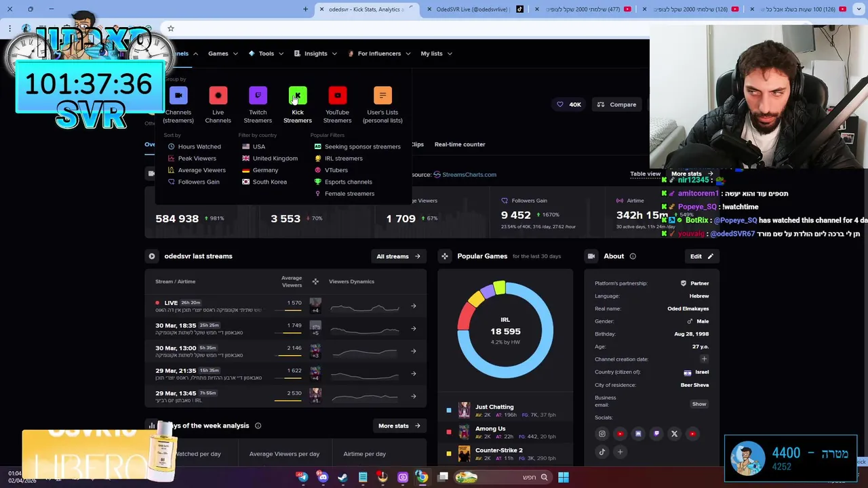The height and width of the screenshot is (488, 868).
Task: Select the Twitch Streamers icon
Action: click(x=258, y=96)
